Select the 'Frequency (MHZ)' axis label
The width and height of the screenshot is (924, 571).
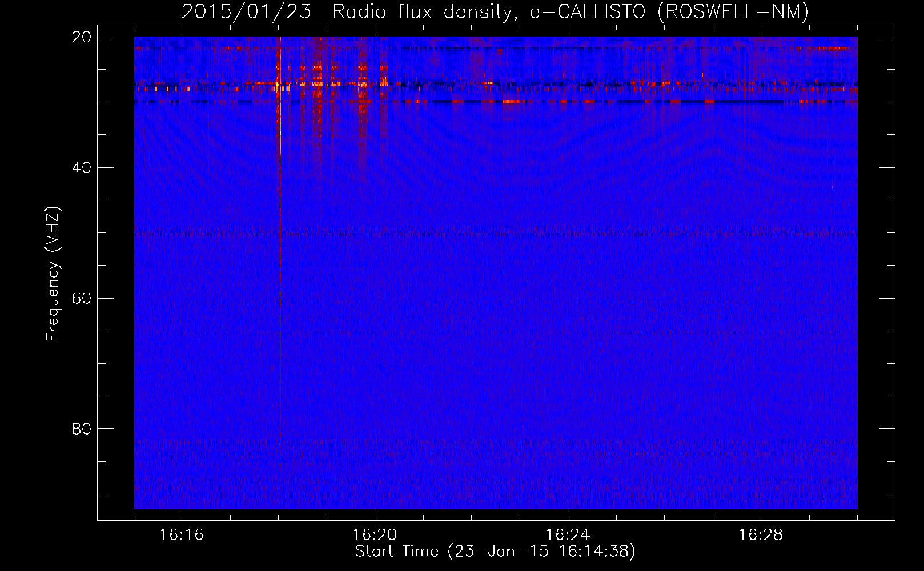pyautogui.click(x=53, y=274)
